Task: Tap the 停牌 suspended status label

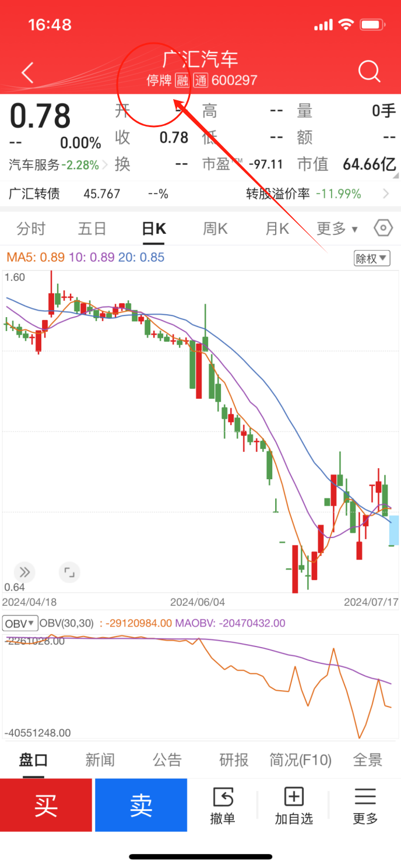Action: pyautogui.click(x=159, y=80)
